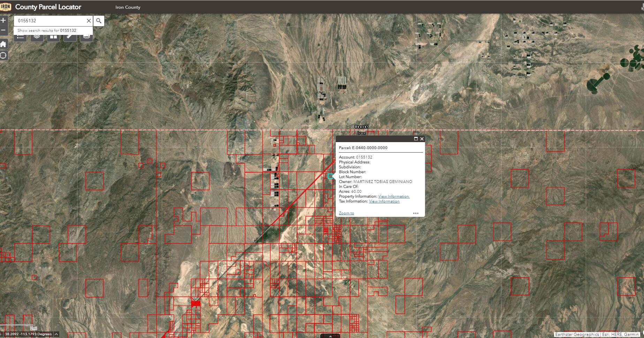The image size is (644, 338).
Task: Open Tax Information via View Information link
Action: (x=384, y=201)
